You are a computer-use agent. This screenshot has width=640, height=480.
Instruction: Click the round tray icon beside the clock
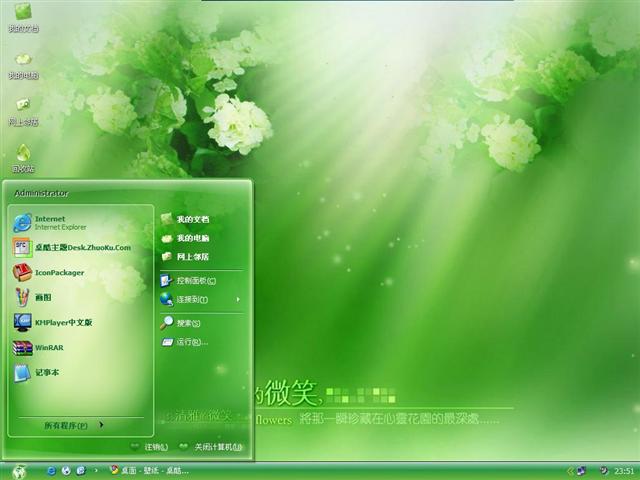[604, 471]
